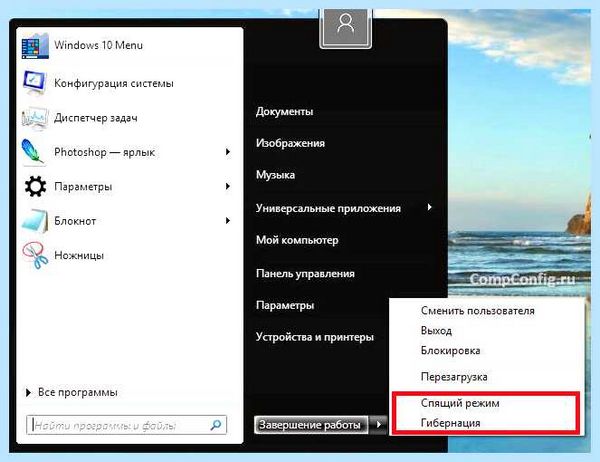The width and height of the screenshot is (600, 462).
Task: Focus the Найти программы и файлы field
Action: click(127, 425)
